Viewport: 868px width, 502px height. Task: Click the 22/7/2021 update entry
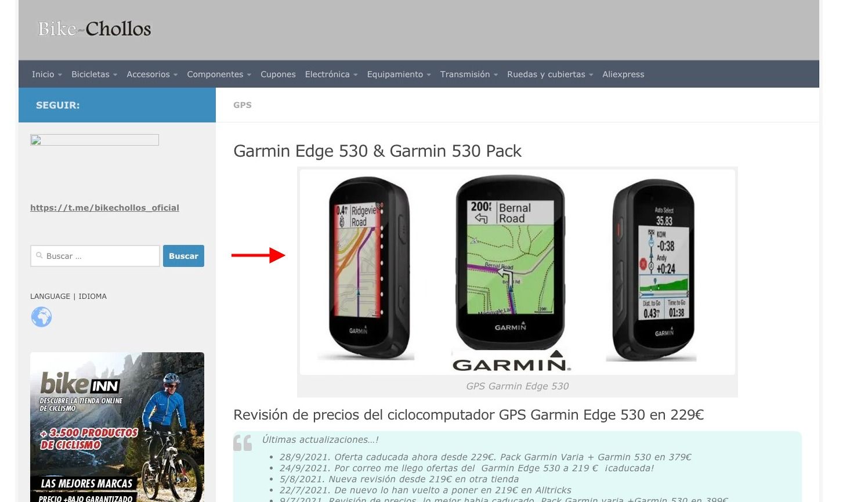point(425,490)
